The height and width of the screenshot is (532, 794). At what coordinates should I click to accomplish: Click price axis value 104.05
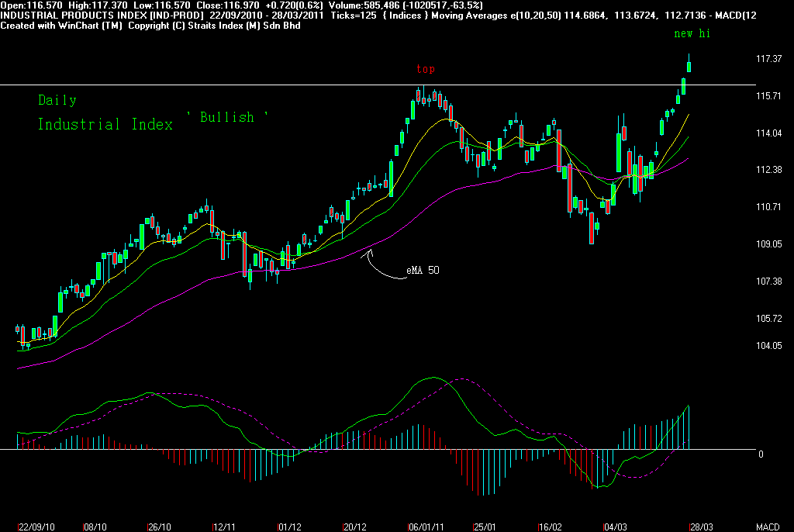pyautogui.click(x=768, y=346)
